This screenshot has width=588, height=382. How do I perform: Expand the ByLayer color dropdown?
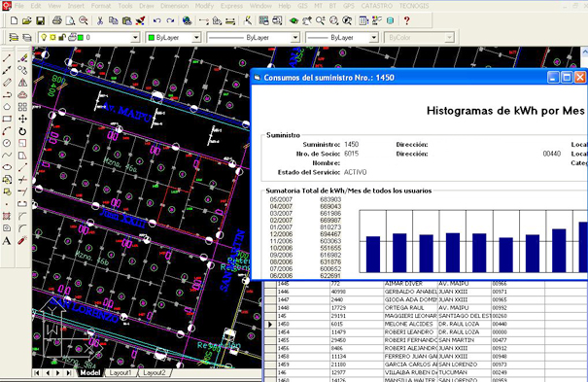click(x=196, y=38)
